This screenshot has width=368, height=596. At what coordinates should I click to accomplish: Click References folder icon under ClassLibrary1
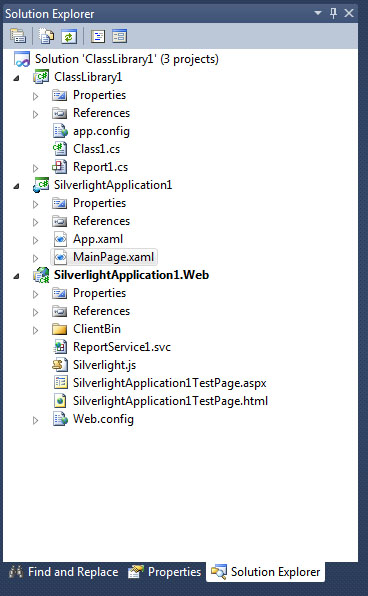pos(59,113)
